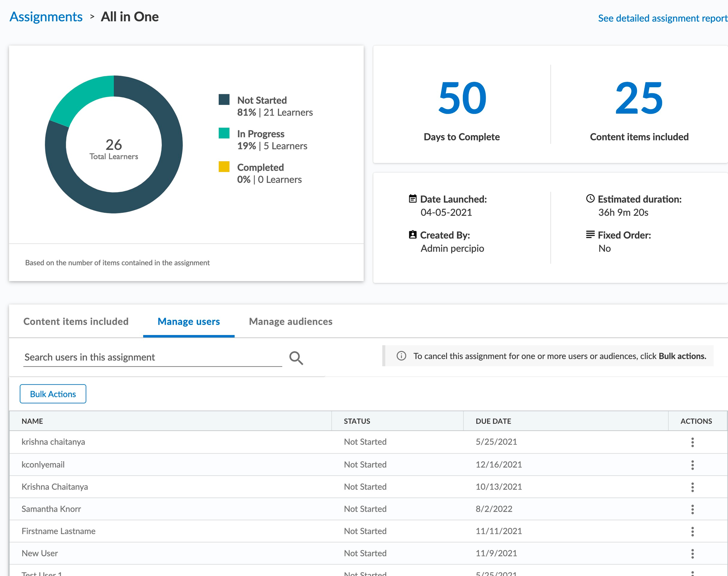Screen dimensions: 728x576
Task: Open actions menu for Krishna Chaitanya 10/13/2021 row
Action: click(692, 487)
